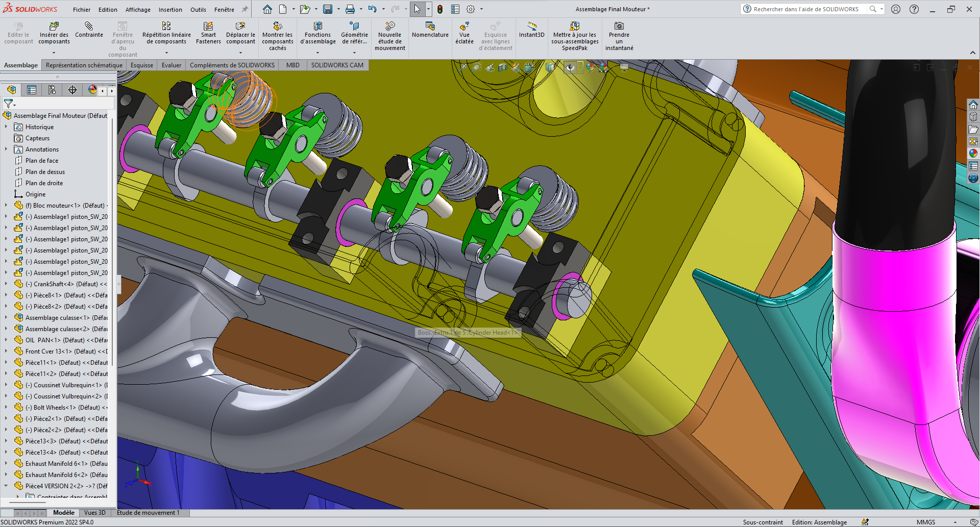Toggle Montrer les composants cachés
The image size is (980, 527).
click(x=278, y=36)
